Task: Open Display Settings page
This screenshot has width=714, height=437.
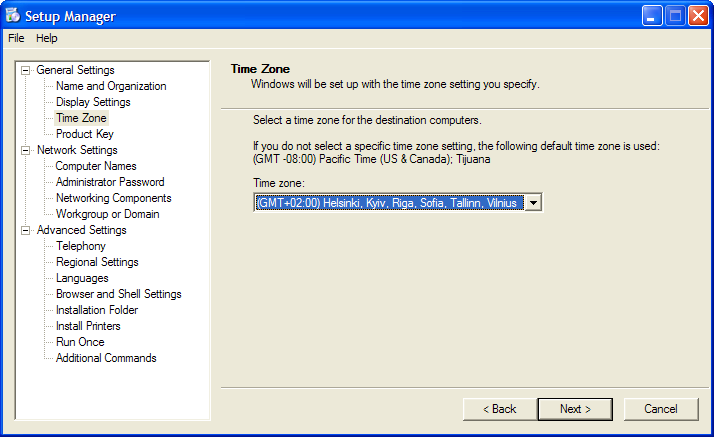Action: click(93, 102)
